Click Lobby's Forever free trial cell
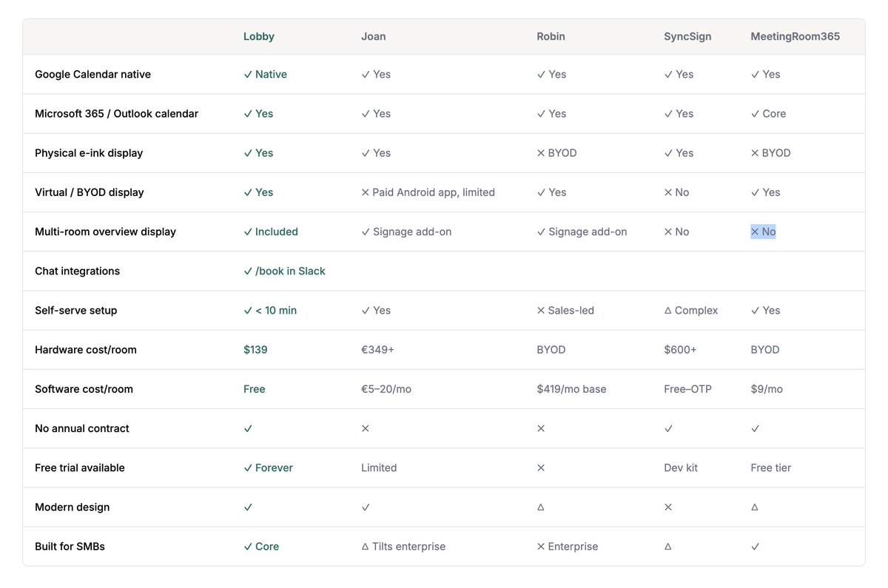 pos(268,467)
